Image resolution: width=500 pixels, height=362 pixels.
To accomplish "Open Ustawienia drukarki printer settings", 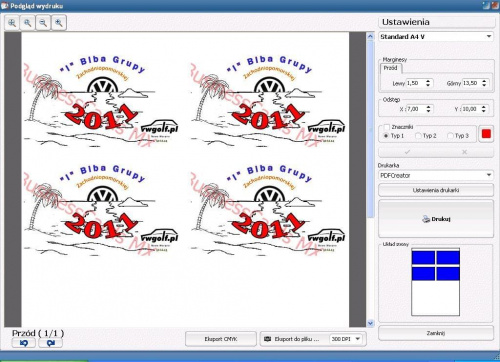I will [x=436, y=190].
